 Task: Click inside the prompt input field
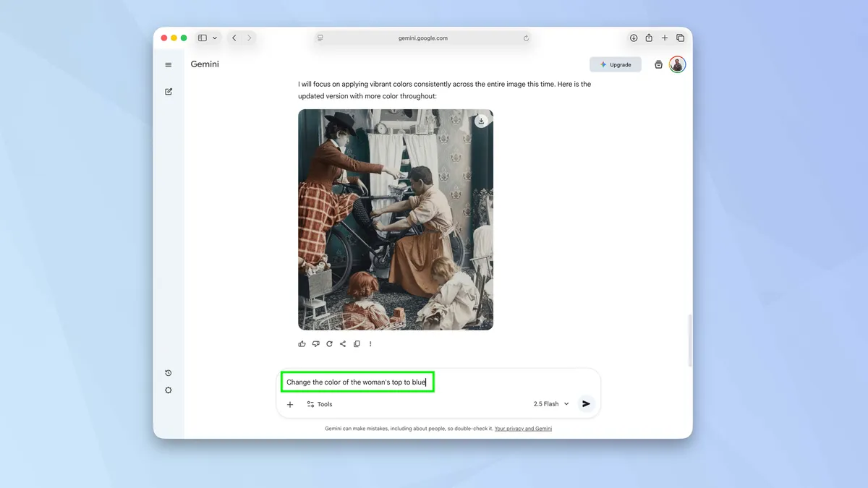point(357,381)
